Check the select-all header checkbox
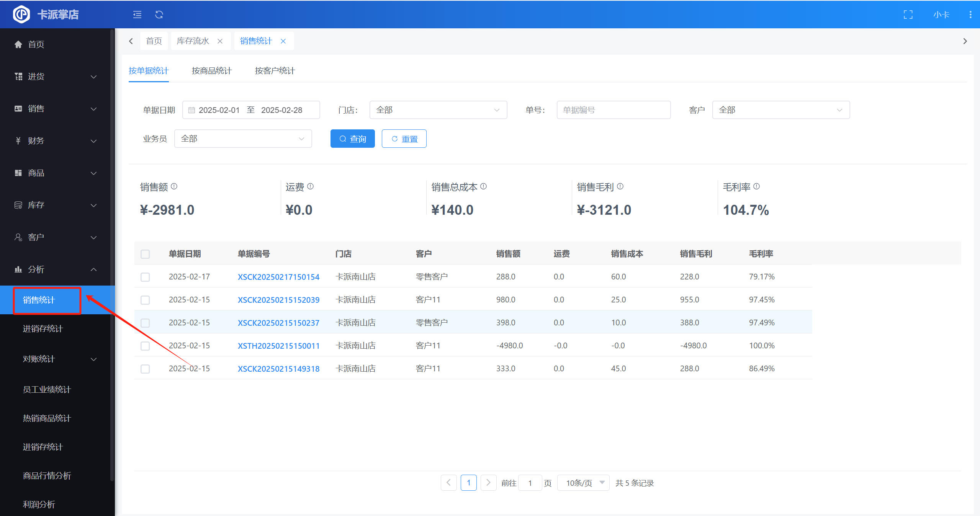Screen dimensions: 980x516 145,254
